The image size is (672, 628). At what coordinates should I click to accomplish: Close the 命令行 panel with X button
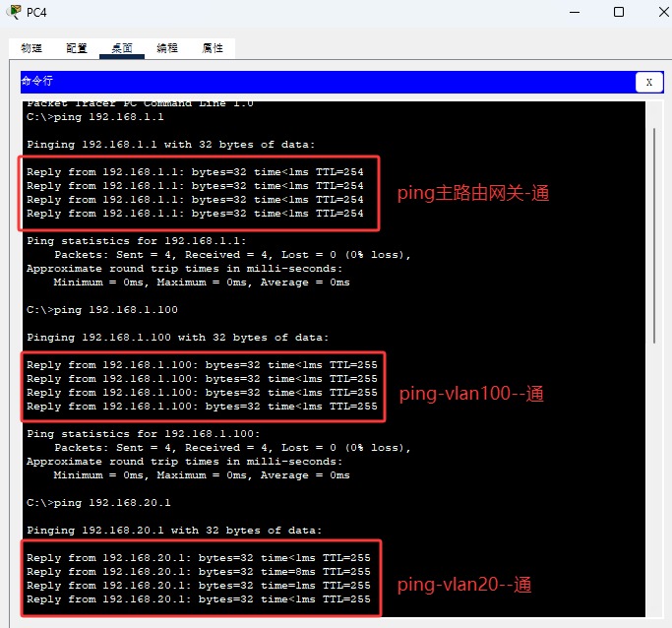point(648,82)
